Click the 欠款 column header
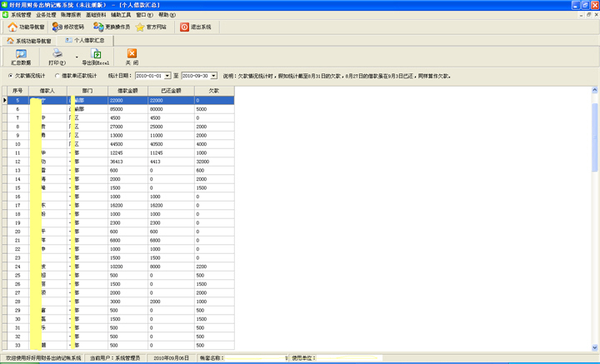This screenshot has height=364, width=600. click(x=214, y=88)
